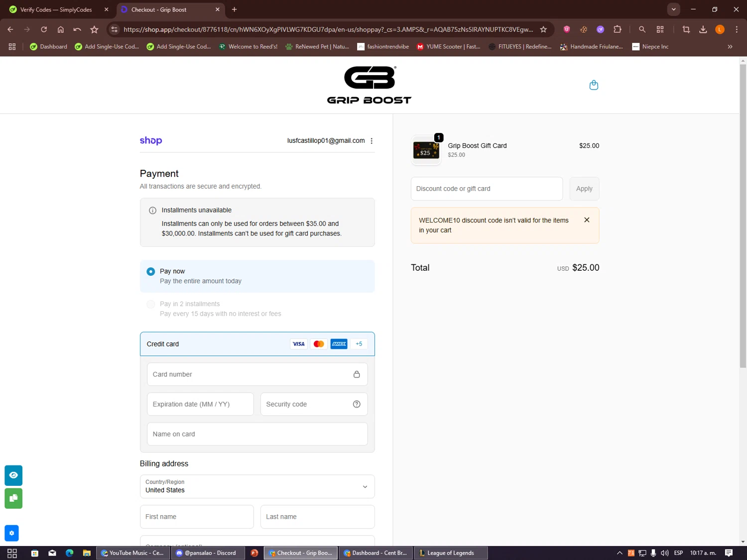Click the blue gear settings widget
Viewport: 747px width, 560px height.
tap(11, 533)
